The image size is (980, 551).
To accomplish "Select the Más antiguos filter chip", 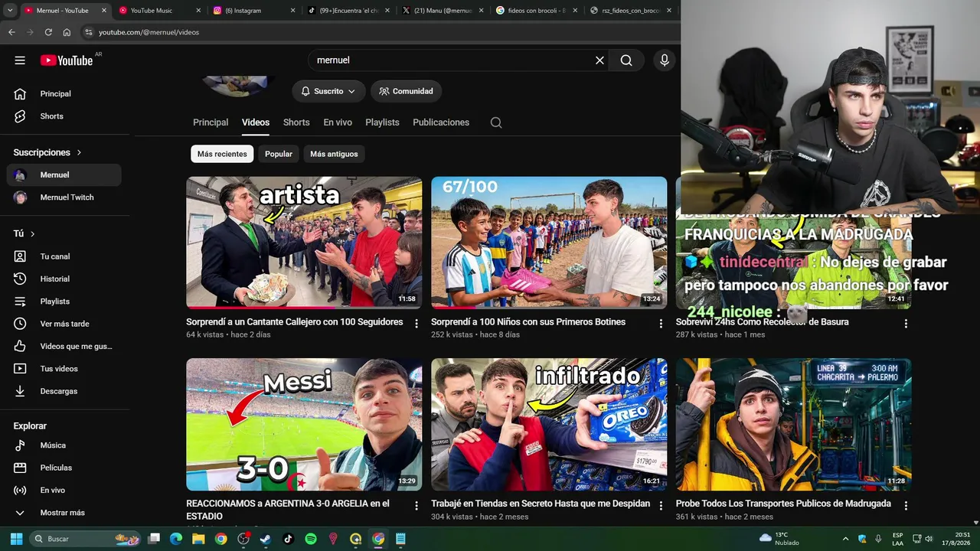I will point(334,154).
